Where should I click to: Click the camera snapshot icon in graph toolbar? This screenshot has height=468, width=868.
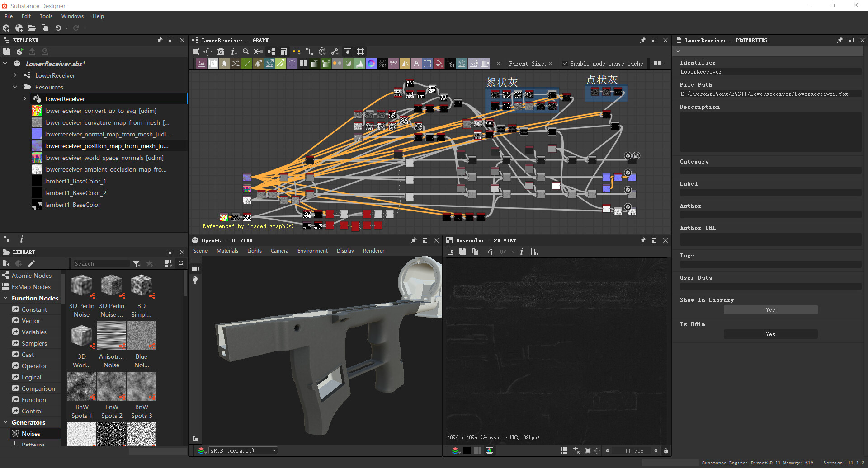click(x=221, y=51)
